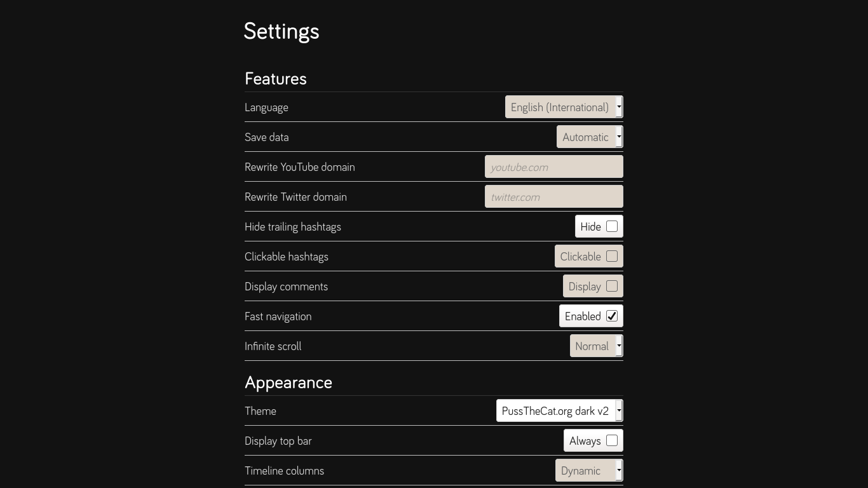868x488 pixels.
Task: Change the Theme dropdown selection
Action: 559,410
